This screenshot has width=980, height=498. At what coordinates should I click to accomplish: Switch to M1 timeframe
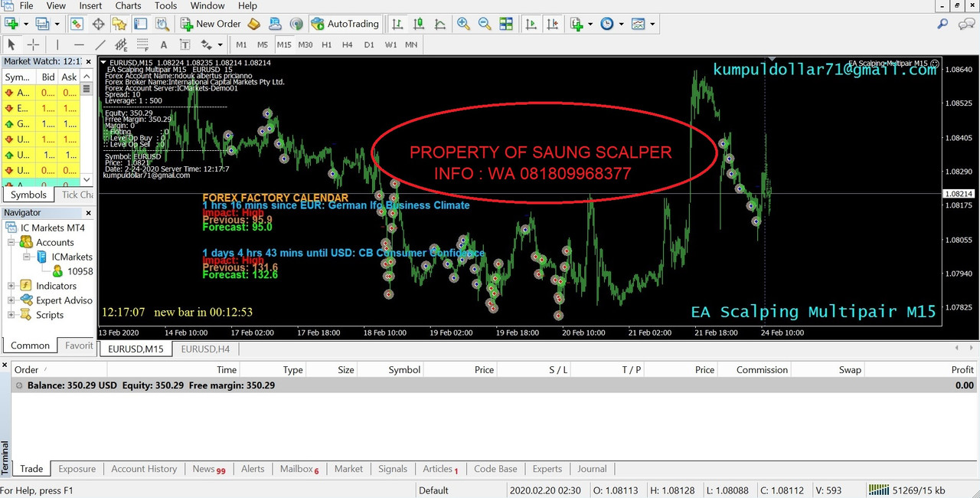(241, 44)
